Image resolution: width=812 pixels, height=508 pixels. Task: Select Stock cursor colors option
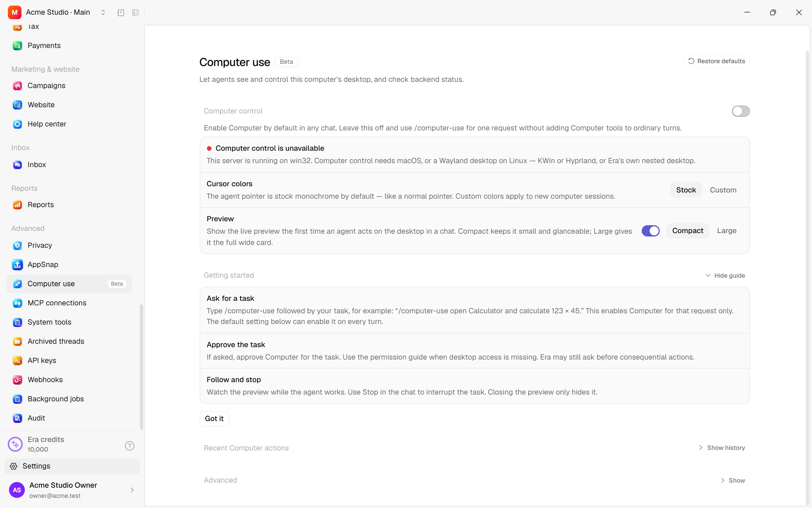coord(686,190)
